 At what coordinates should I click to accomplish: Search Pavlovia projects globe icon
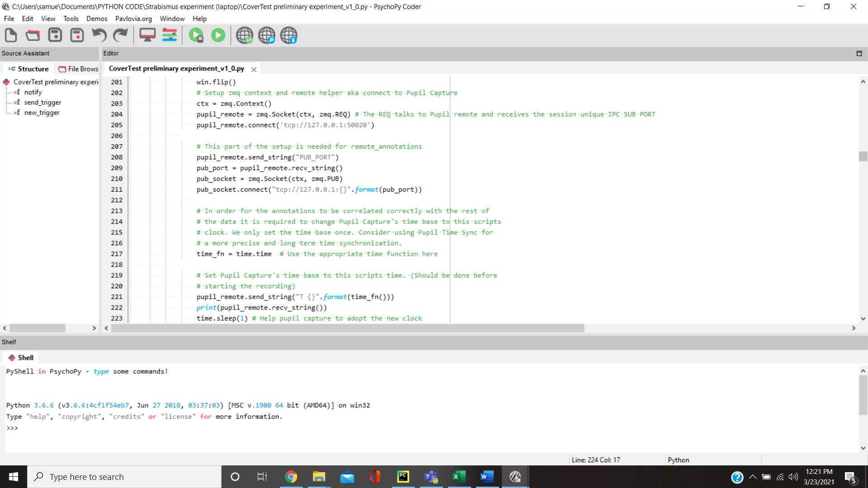point(267,35)
